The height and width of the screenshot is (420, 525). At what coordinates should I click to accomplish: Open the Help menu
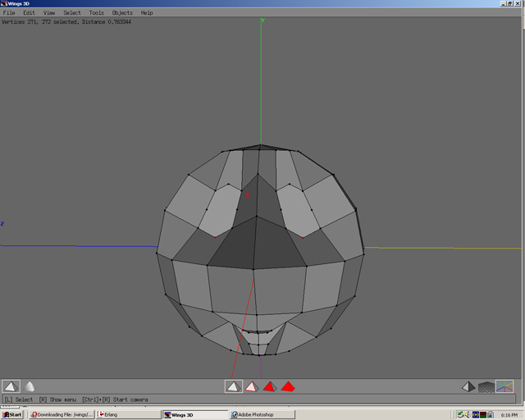pos(147,13)
